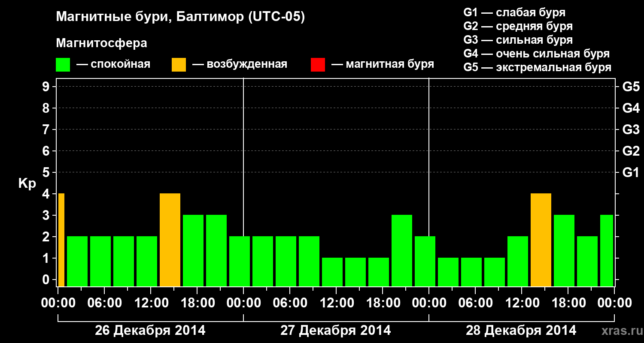Click the '00:00' label starting 27 Декабря
The width and height of the screenshot is (644, 343).
coord(243,303)
